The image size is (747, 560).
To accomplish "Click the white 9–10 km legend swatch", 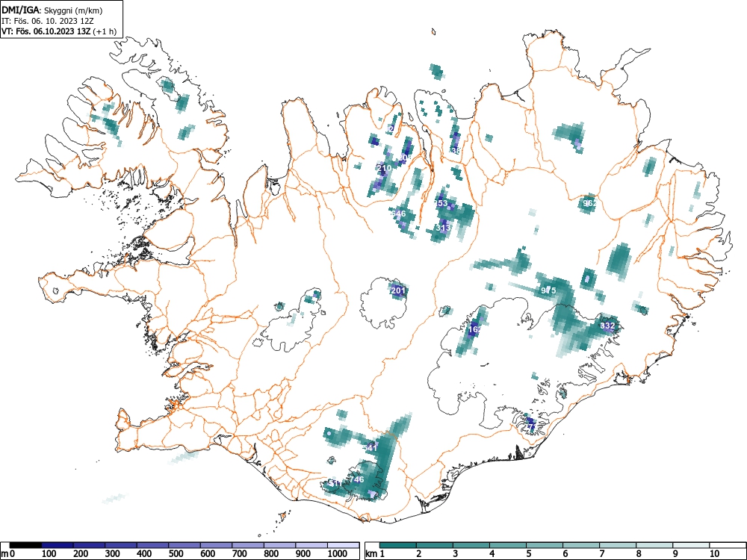I will [x=691, y=545].
